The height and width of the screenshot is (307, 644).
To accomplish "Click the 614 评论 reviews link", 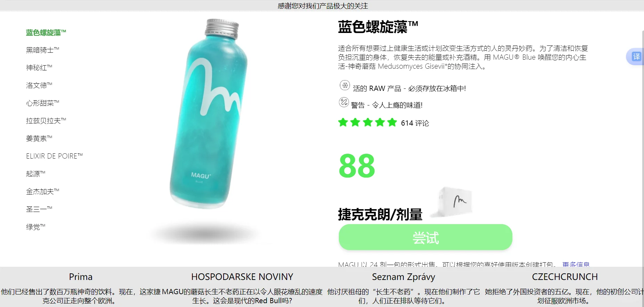I will [415, 123].
